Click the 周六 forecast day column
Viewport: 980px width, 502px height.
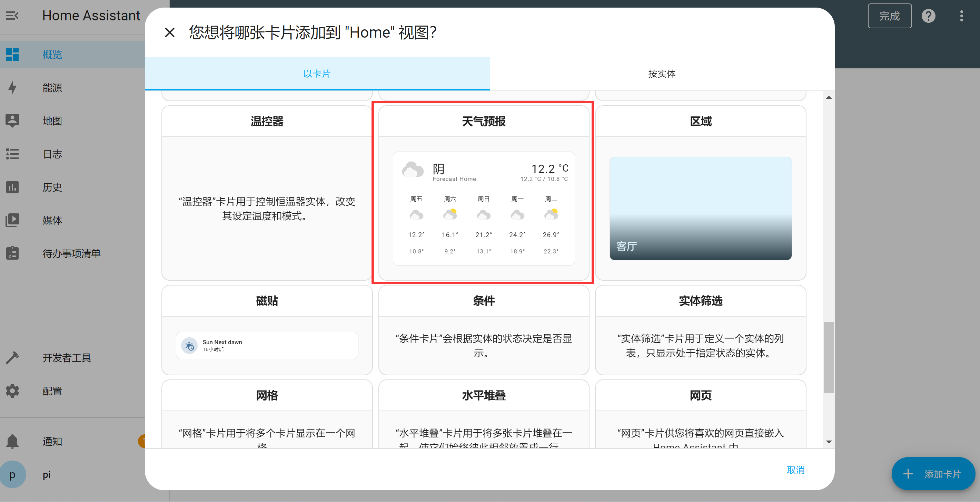(450, 225)
